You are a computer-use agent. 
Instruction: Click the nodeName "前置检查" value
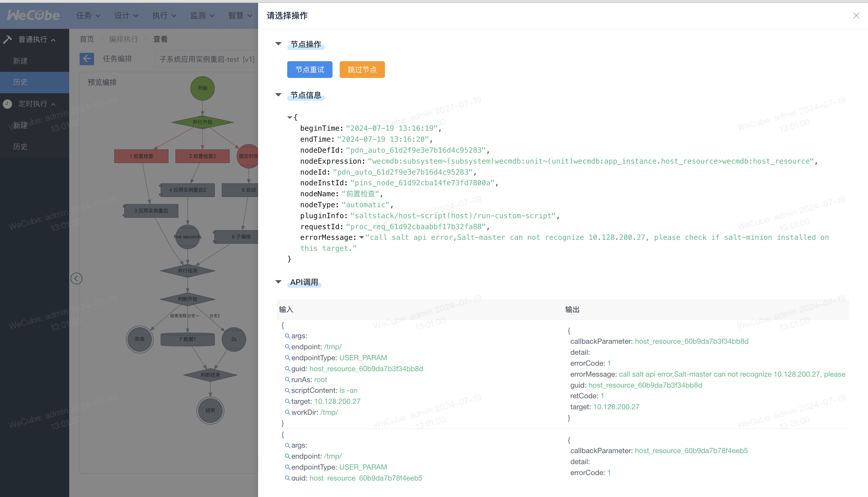(360, 194)
